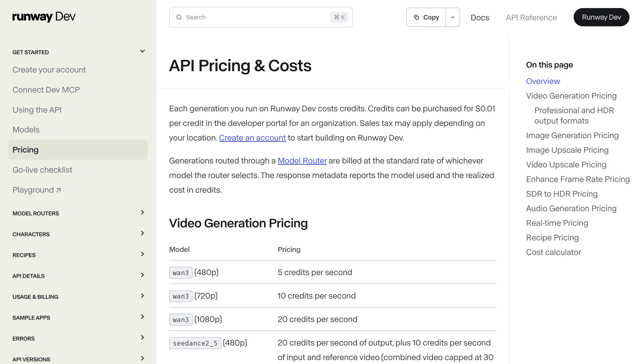Expand the Usage & Billing section

tap(142, 296)
